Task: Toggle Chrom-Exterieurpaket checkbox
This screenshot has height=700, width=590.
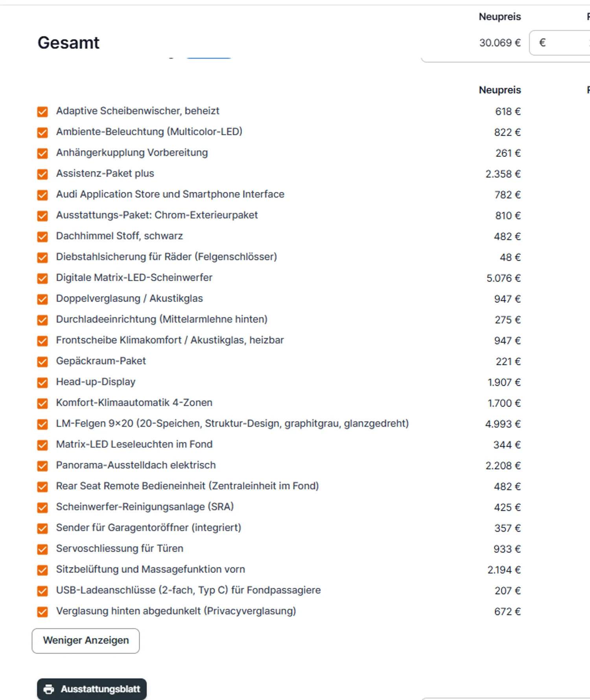Action: click(42, 216)
